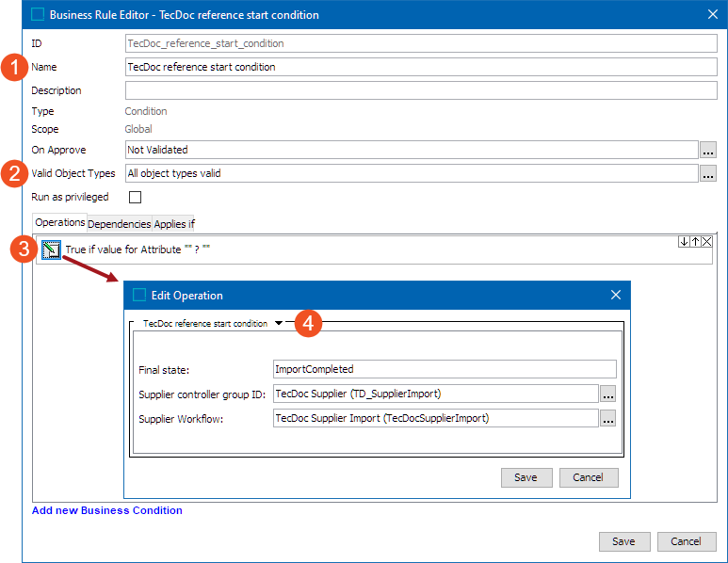The image size is (728, 563).
Task: Click the Valid Object Types field
Action: 412,173
